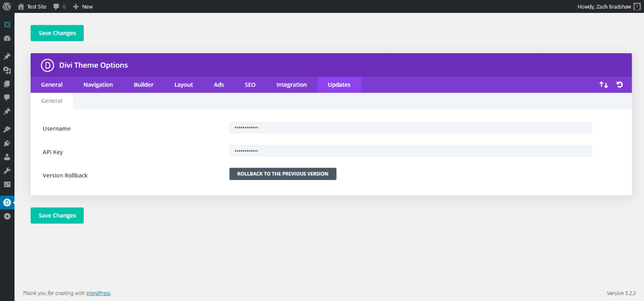The width and height of the screenshot is (644, 301).
Task: Select the General sub-tab under Updates
Action: coord(52,101)
